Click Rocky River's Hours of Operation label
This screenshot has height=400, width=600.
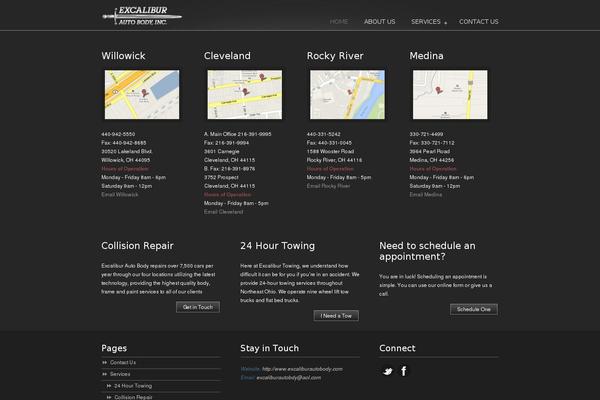[x=330, y=169]
